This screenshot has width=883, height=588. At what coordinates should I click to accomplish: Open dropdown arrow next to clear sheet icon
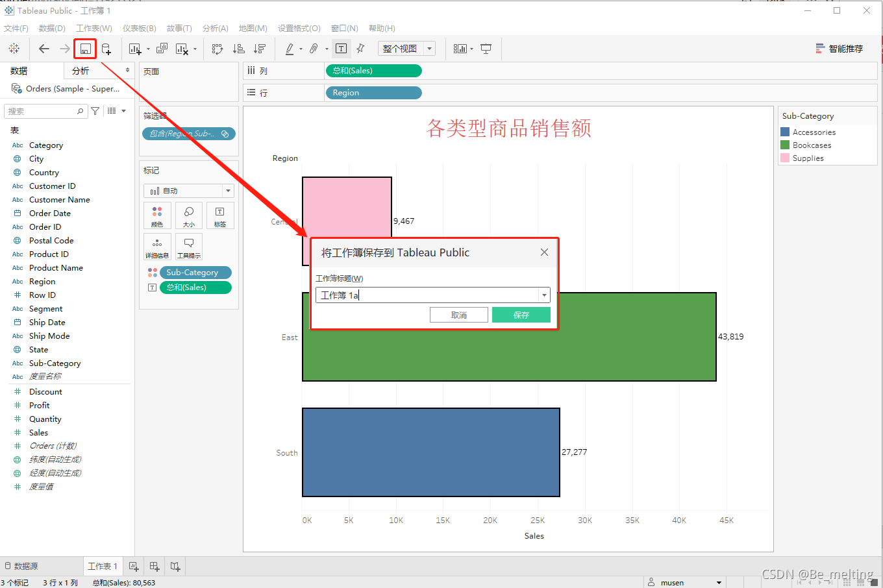(x=195, y=49)
